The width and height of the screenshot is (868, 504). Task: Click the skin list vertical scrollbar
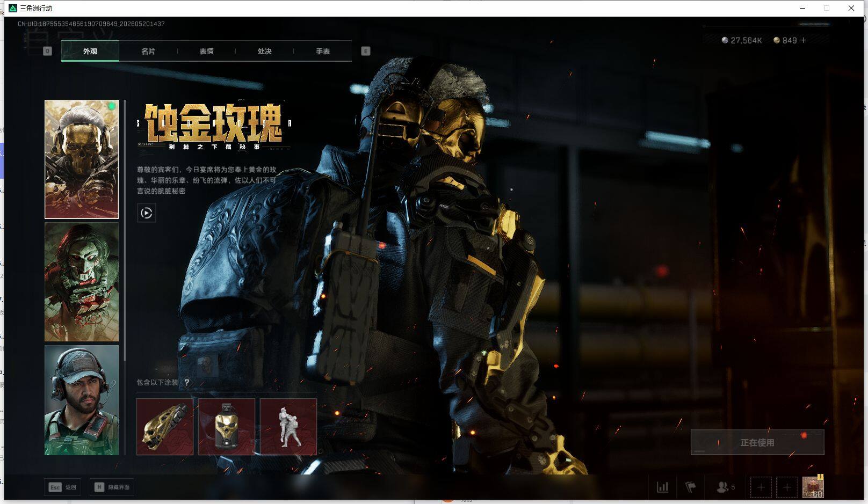tap(125, 230)
